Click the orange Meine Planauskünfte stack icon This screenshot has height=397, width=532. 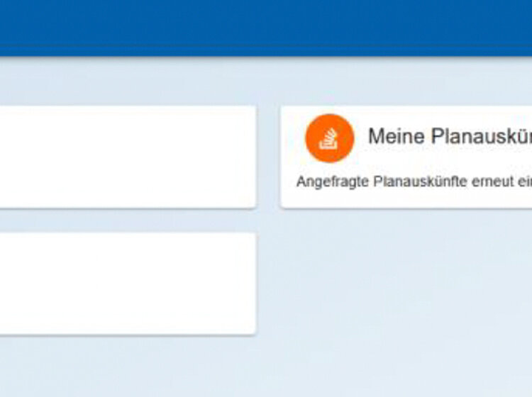coord(329,138)
